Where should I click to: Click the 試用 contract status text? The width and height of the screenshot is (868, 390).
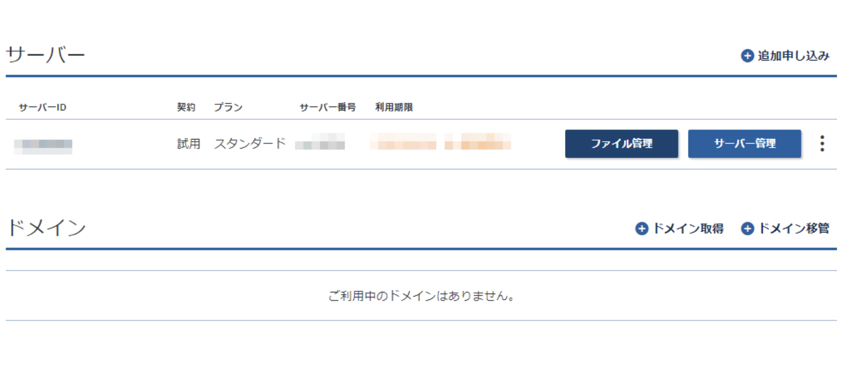[188, 144]
